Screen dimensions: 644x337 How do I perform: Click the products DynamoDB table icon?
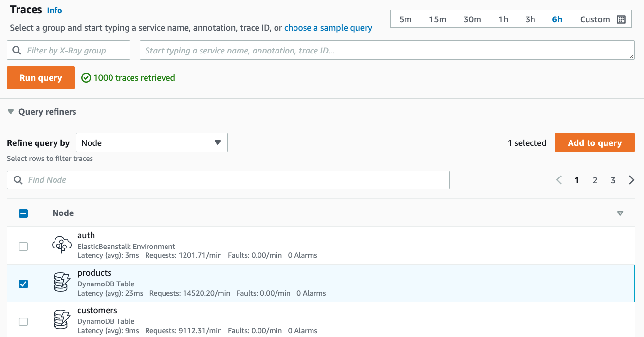62,283
